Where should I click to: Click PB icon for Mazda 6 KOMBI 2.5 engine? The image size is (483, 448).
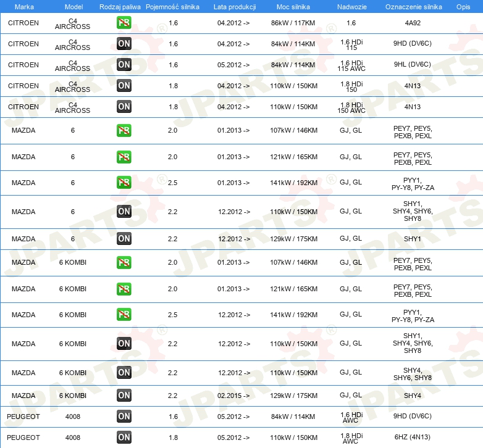124,314
